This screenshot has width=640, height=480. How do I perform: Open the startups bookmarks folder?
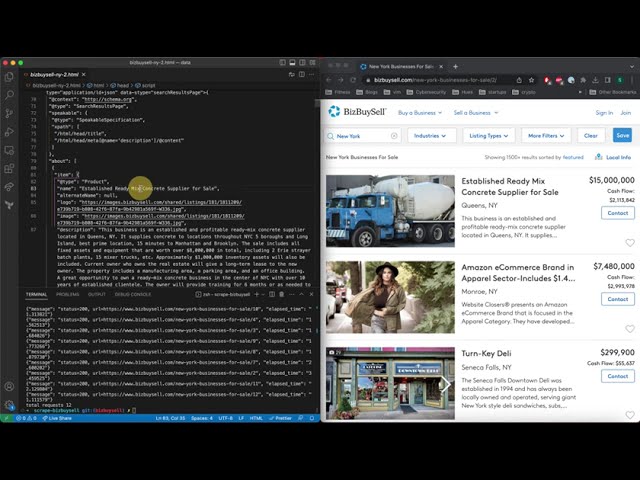493,92
